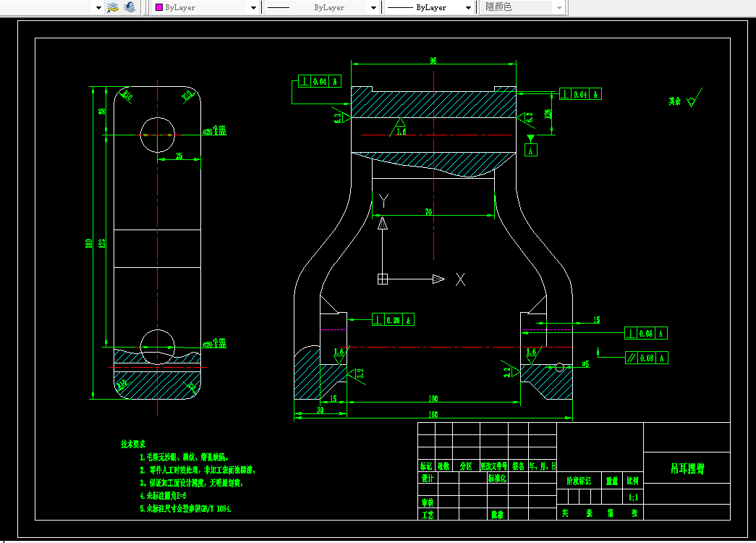The width and height of the screenshot is (756, 543).
Task: Click the '工艺' title block cell
Action: (x=428, y=515)
